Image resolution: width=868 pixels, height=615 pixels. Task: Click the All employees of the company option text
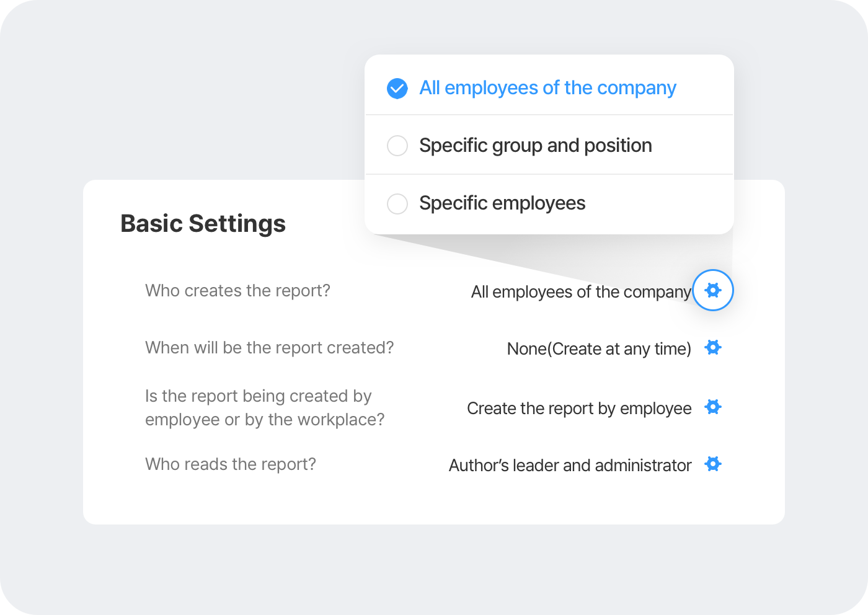pyautogui.click(x=548, y=88)
